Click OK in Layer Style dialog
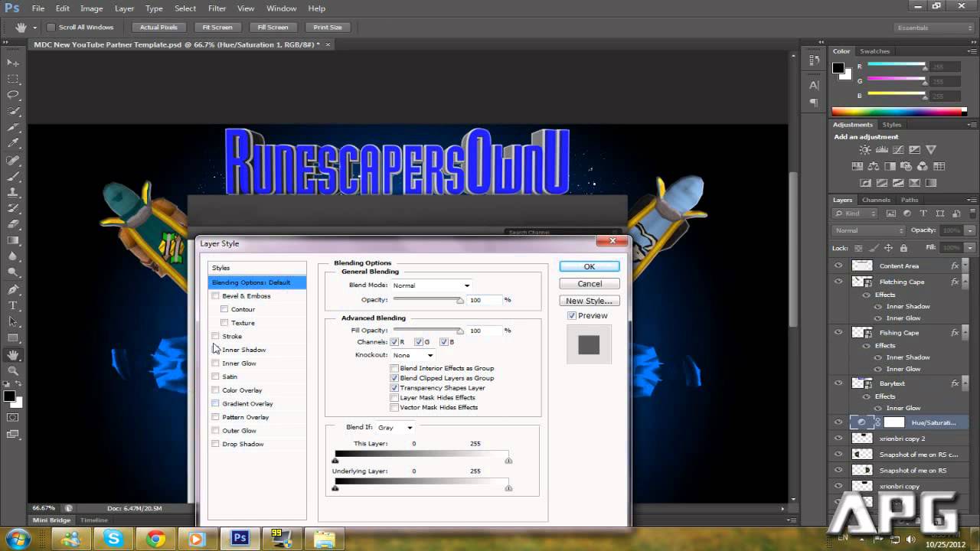This screenshot has height=551, width=980. (590, 266)
